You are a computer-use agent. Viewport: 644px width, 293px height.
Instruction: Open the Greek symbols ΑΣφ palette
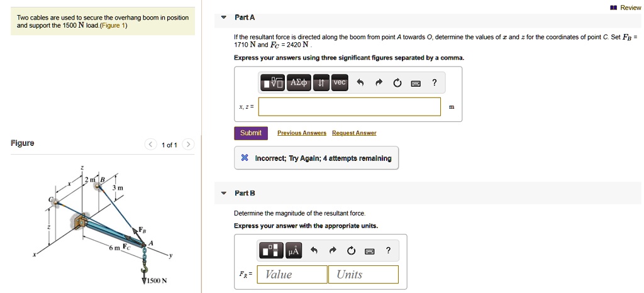click(299, 83)
